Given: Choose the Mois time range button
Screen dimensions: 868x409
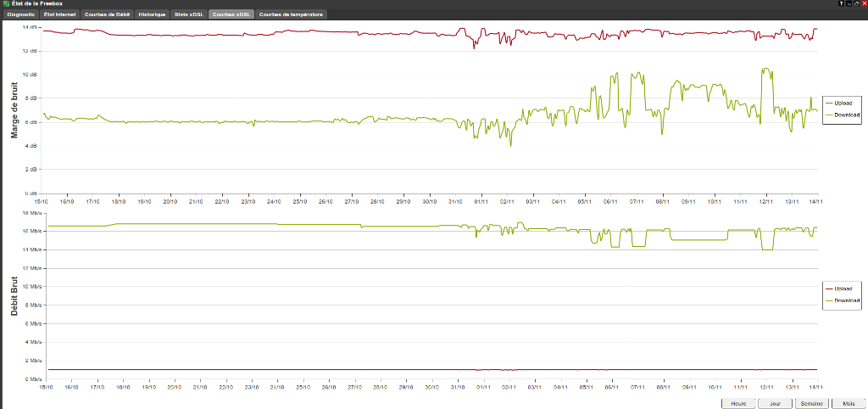Looking at the screenshot, I should pyautogui.click(x=849, y=403).
